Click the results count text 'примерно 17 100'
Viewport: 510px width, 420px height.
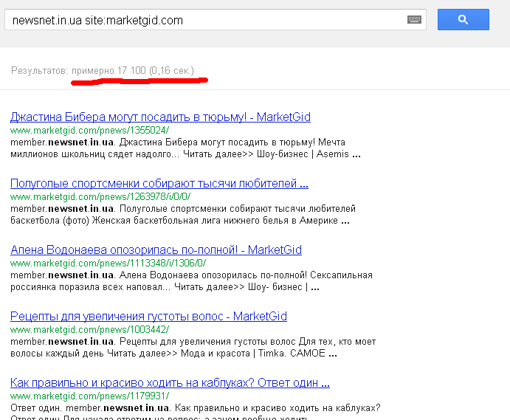pos(108,70)
